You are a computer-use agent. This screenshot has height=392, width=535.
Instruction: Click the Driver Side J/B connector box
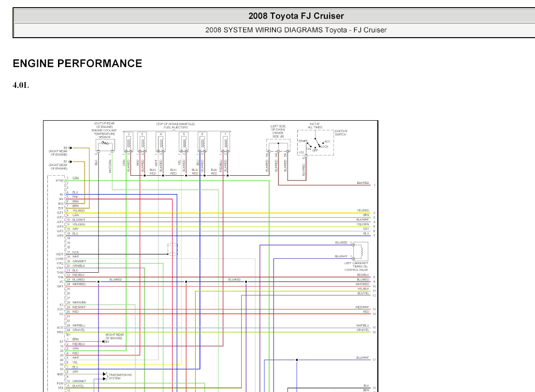pyautogui.click(x=278, y=145)
